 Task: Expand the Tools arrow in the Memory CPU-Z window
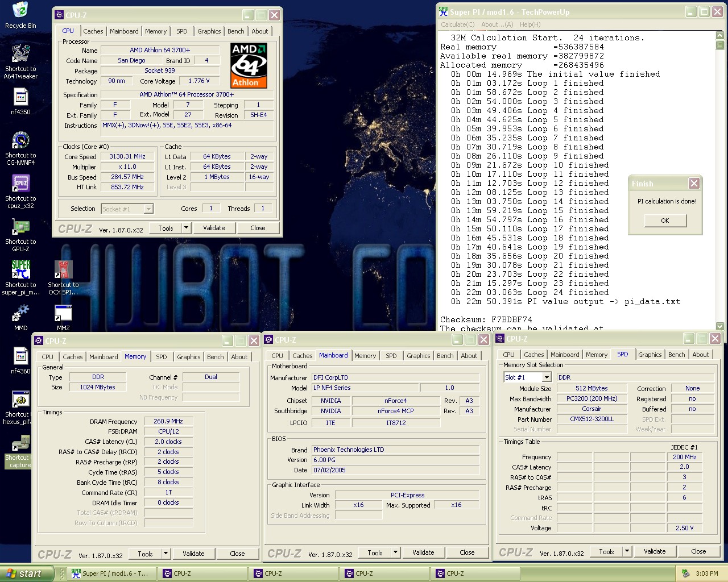pos(166,554)
